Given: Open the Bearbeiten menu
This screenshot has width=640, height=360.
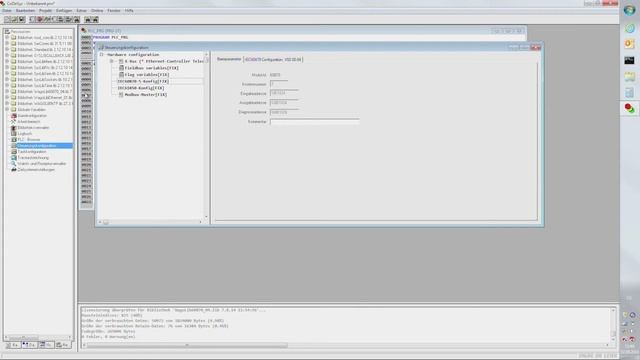Looking at the screenshot, I should [x=25, y=11].
